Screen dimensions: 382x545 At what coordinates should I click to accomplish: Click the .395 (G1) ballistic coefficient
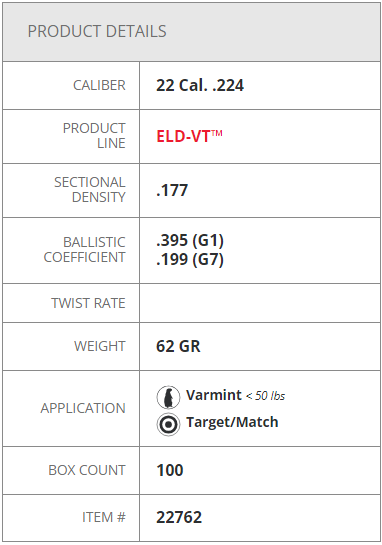click(190, 240)
